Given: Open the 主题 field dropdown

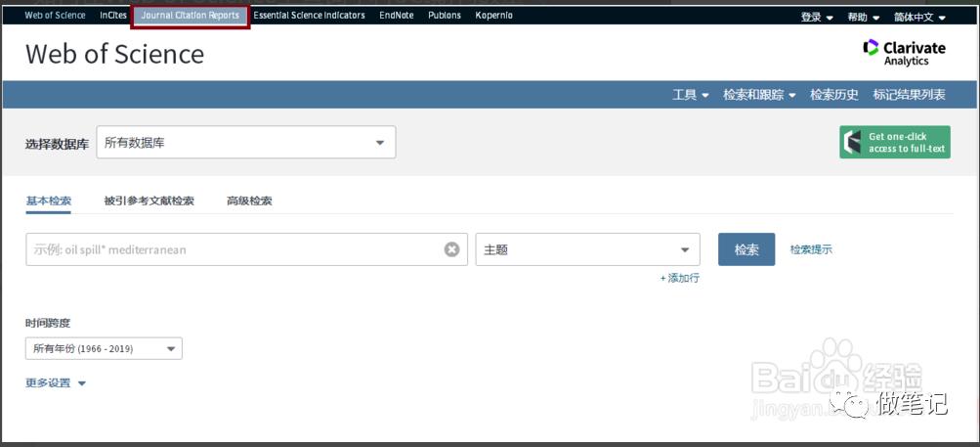Looking at the screenshot, I should coord(587,249).
